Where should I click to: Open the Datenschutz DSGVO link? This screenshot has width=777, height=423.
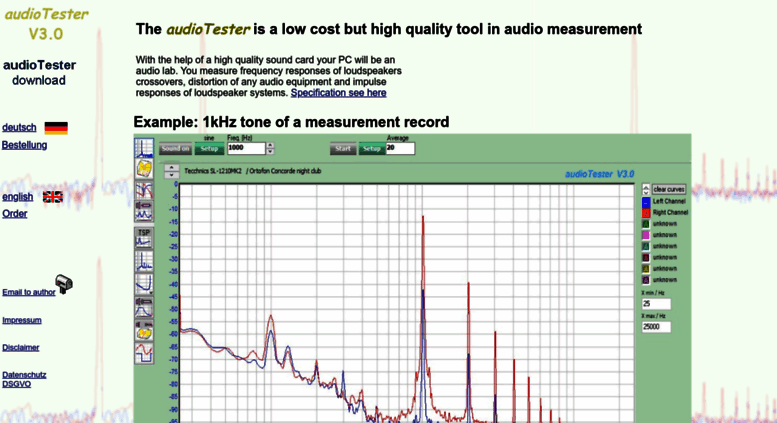24,379
